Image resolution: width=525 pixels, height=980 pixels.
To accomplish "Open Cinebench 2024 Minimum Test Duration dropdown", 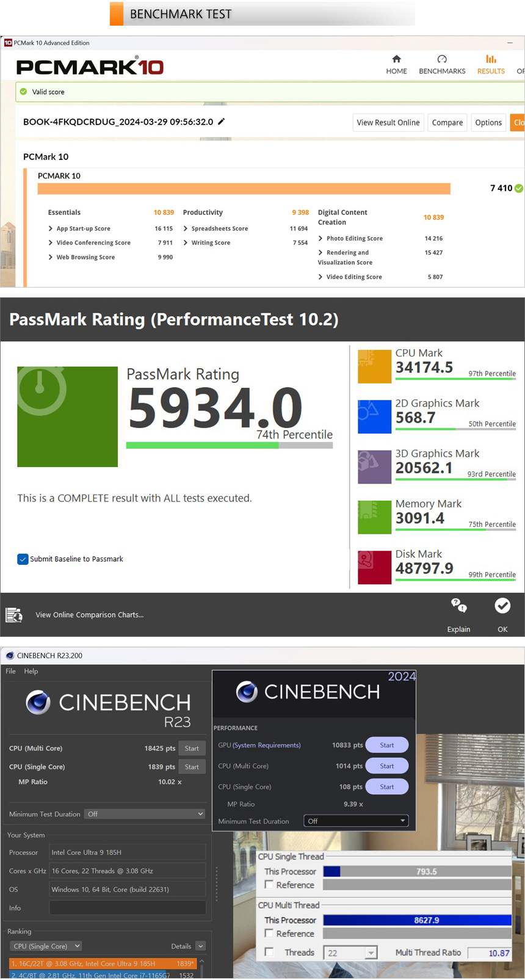I will pyautogui.click(x=356, y=821).
